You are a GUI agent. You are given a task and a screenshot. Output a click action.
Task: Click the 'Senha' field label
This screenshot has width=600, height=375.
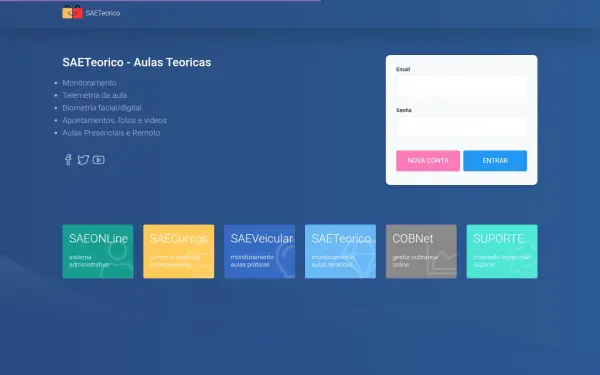[x=404, y=110]
